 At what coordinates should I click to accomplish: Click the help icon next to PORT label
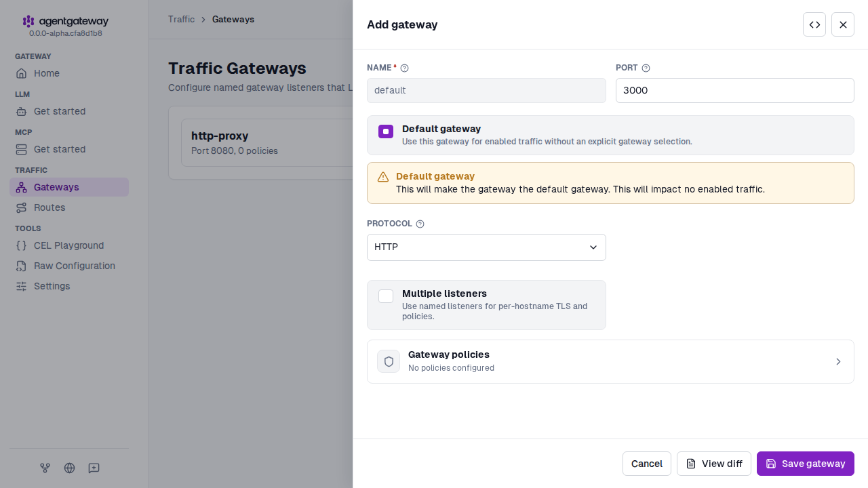[x=646, y=68]
